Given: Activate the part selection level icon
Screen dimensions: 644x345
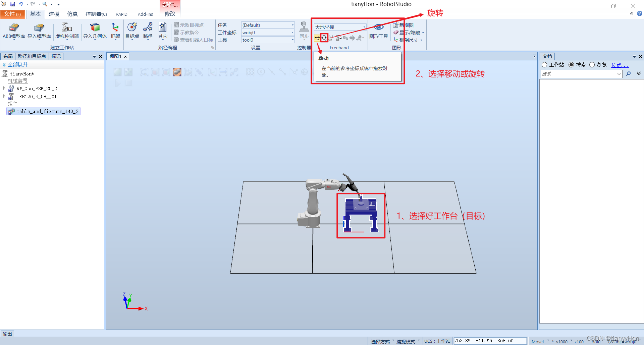Looking at the screenshot, I should [177, 72].
